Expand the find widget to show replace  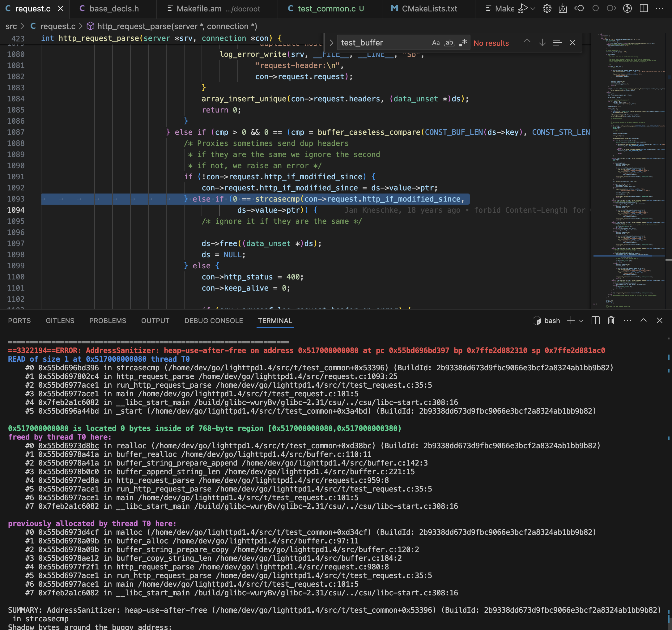[331, 42]
